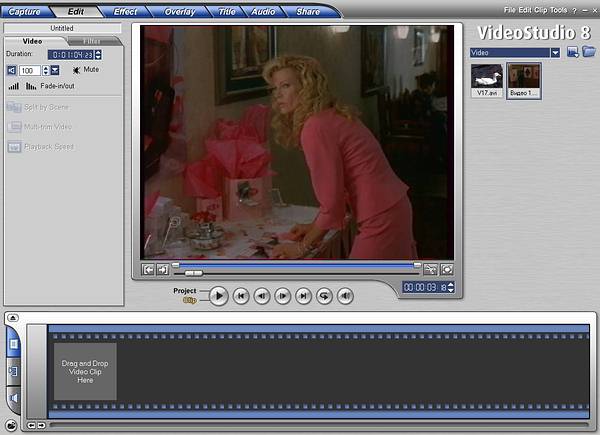This screenshot has height=435, width=600.
Task: Open the top-right Edit menu
Action: 525,10
